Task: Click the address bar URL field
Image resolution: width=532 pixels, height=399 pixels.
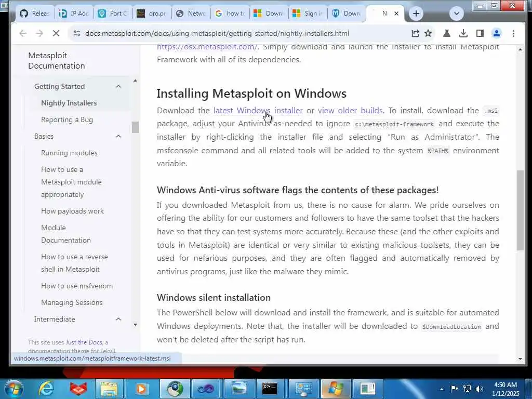Action: 217,33
